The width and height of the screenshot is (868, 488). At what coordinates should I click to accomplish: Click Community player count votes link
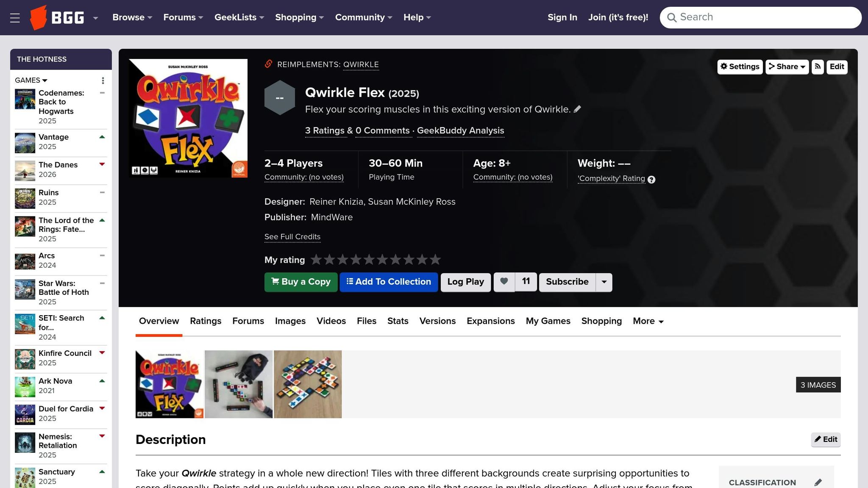click(x=304, y=177)
